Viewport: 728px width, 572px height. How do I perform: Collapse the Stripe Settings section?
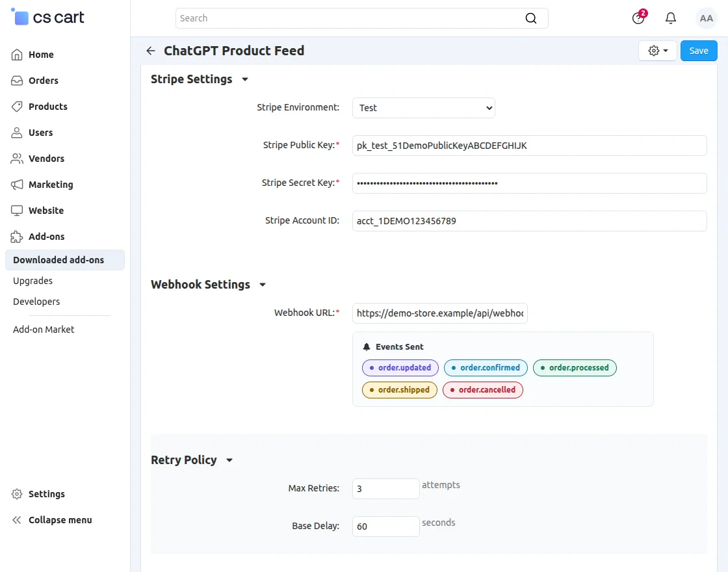[245, 79]
